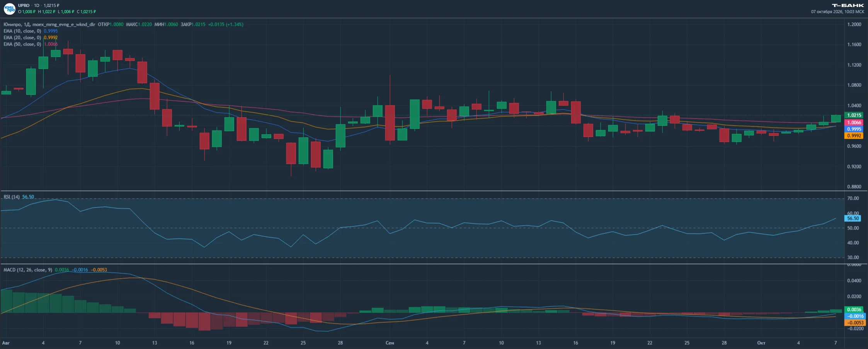Image resolution: width=868 pixels, height=349 pixels.
Task: Click the RSI (14) indicator label
Action: pos(12,197)
